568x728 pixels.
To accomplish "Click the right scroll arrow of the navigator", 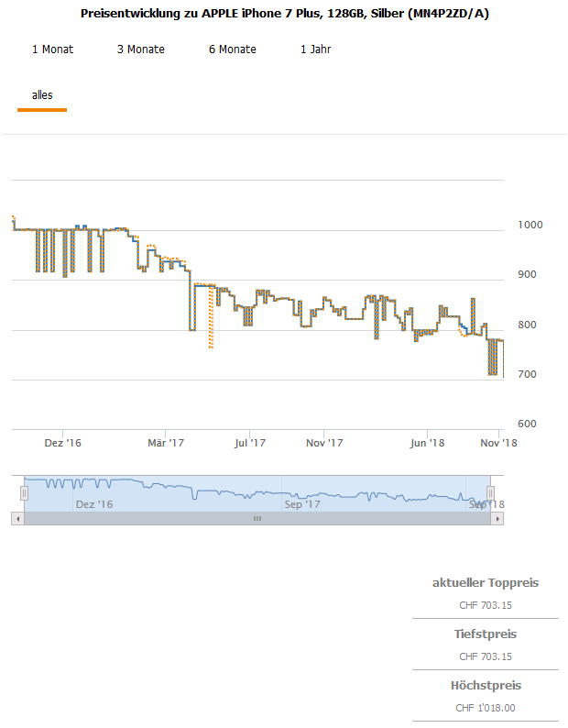I will 497,518.
